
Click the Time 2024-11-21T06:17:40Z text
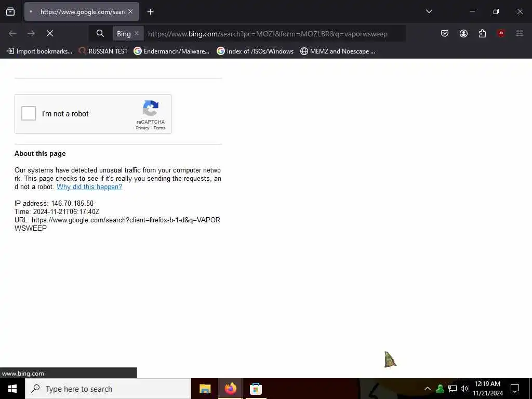[x=57, y=212]
